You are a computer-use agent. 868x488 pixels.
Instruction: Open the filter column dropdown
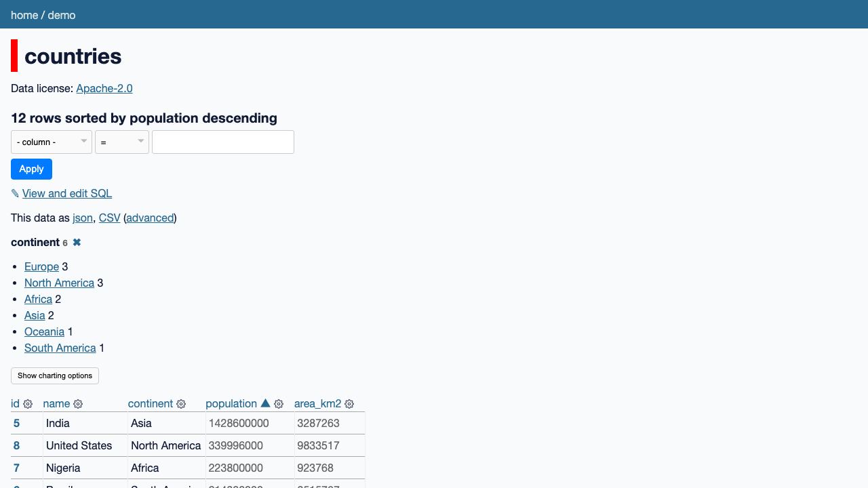(x=52, y=142)
